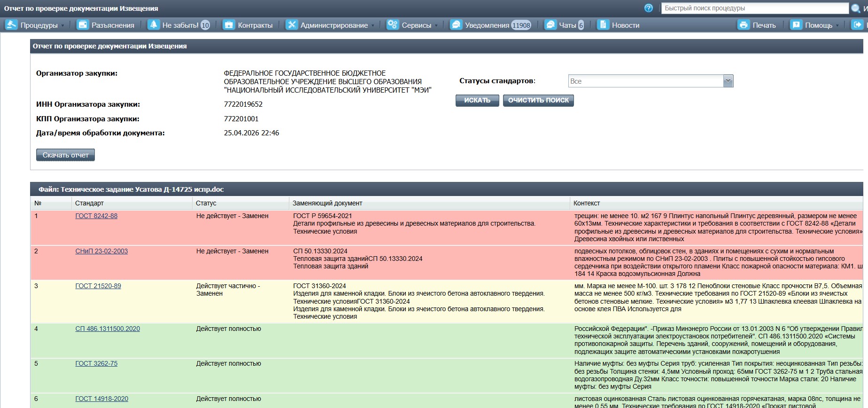868x408 pixels.
Task: Open the СП 486.1311500.2020 link
Action: 108,329
